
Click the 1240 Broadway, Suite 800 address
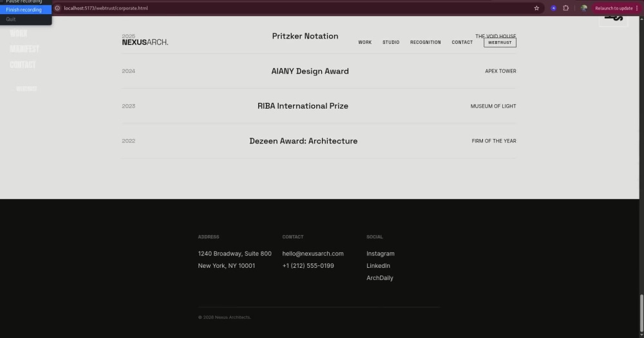tap(234, 254)
